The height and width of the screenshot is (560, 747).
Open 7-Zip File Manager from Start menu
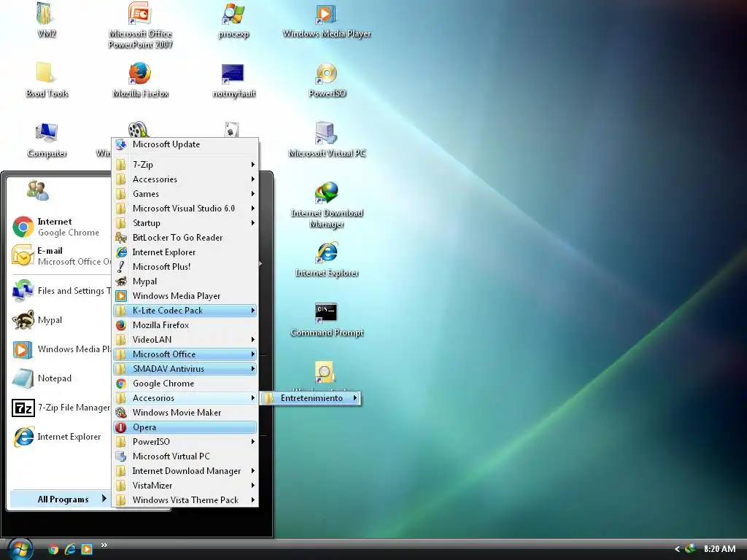click(61, 408)
